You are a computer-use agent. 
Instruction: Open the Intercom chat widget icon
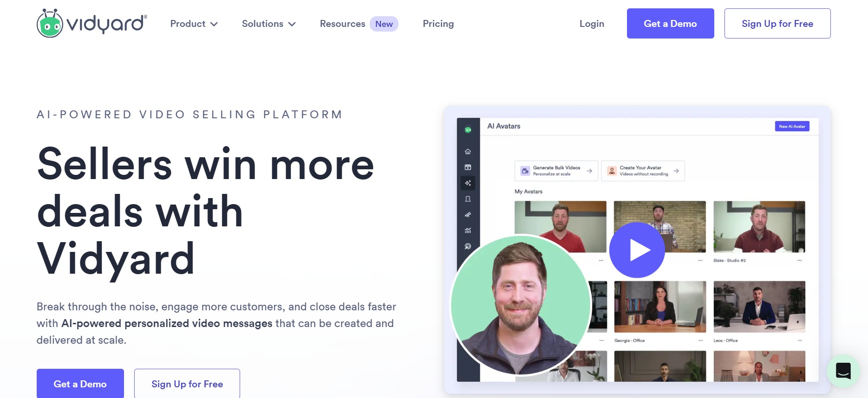coord(843,371)
